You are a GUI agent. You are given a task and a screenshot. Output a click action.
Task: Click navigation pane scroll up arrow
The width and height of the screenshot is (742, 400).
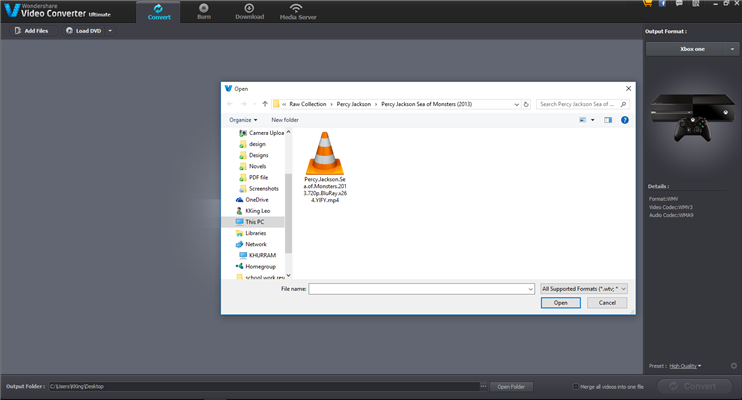288,133
